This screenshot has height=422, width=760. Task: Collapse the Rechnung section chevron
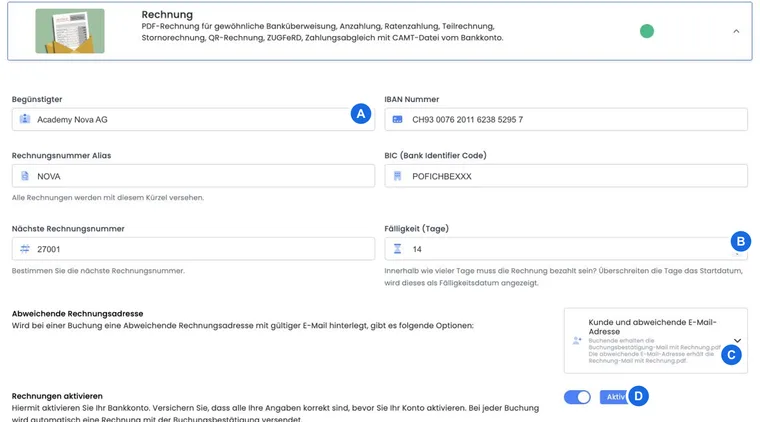pos(736,31)
